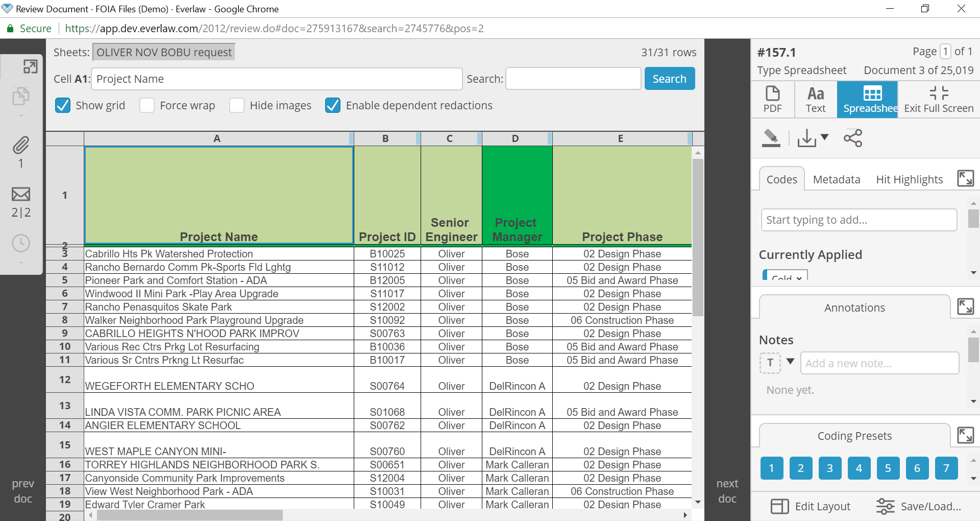This screenshot has width=980, height=521.
Task: Open the download format dropdown arrow
Action: tap(824, 137)
